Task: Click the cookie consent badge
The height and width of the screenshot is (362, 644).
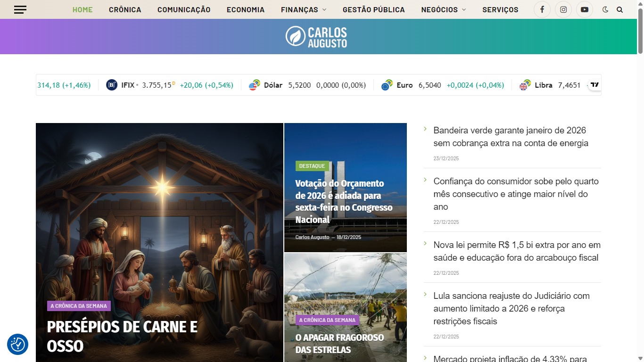Action: tap(17, 345)
